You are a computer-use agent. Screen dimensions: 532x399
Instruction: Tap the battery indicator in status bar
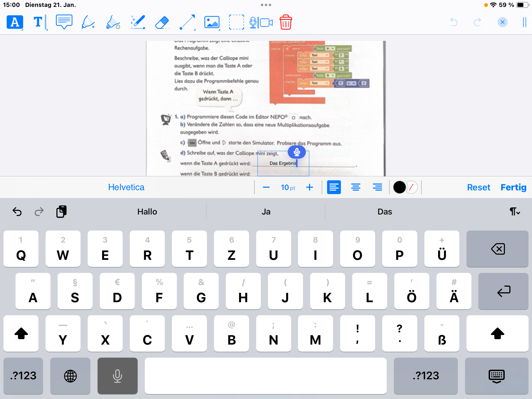(x=523, y=5)
